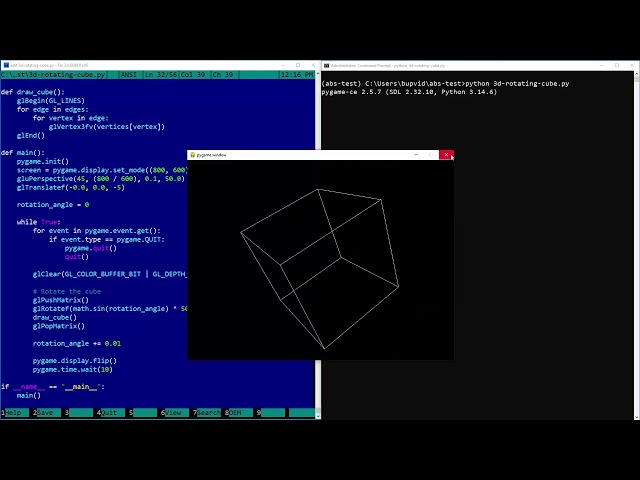Click the line 'glPushMatrix()'

click(x=61, y=300)
